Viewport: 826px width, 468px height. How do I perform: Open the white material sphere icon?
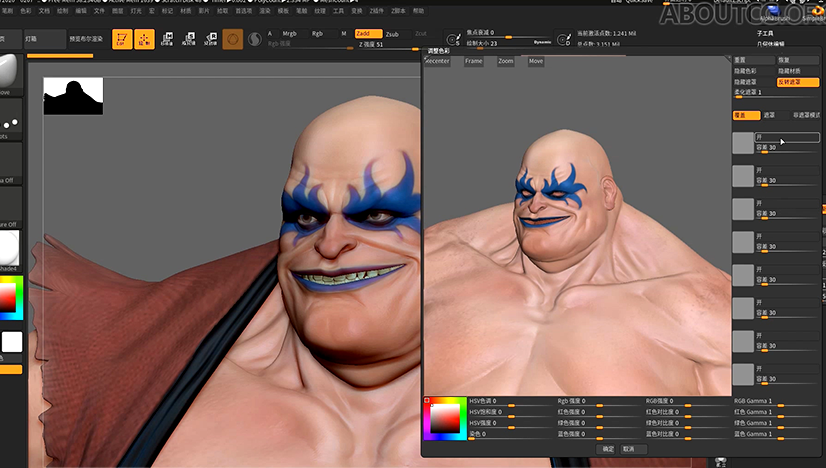click(x=9, y=248)
